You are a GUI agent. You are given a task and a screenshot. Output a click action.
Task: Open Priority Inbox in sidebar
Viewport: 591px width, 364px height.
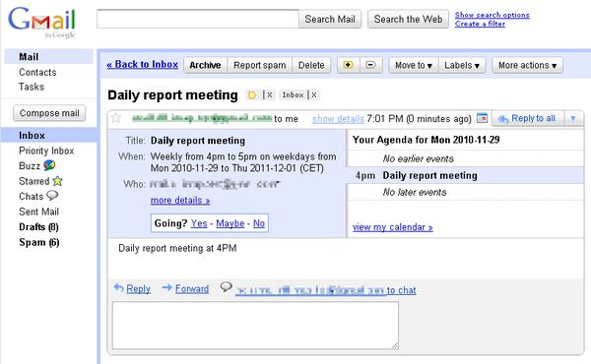[46, 151]
